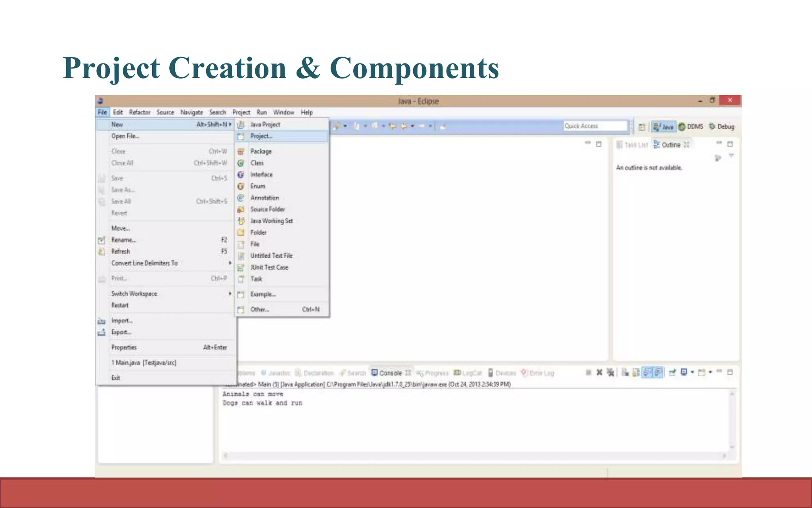Click the Last Edit Location toolbar arrow

tap(393, 126)
